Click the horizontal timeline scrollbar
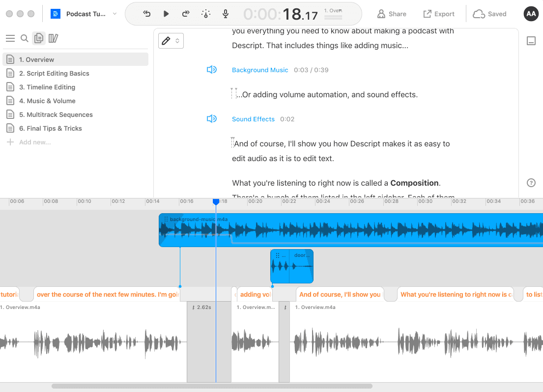The height and width of the screenshot is (392, 543). [x=212, y=386]
